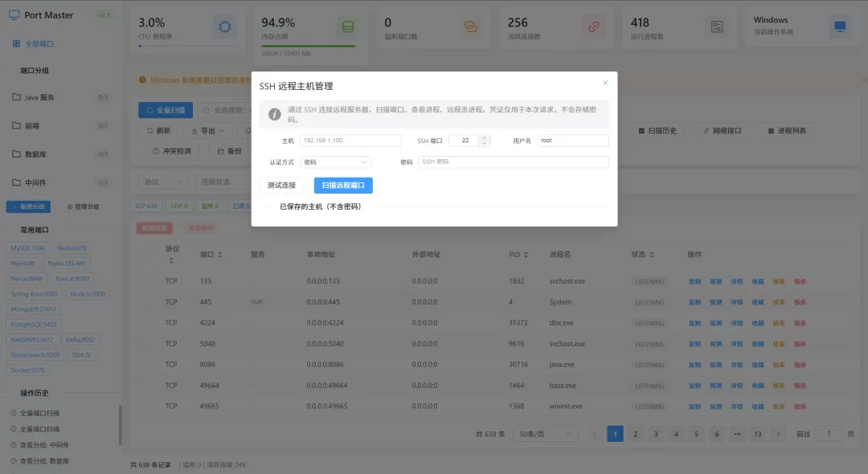Image resolution: width=868 pixels, height=474 pixels.
Task: Open the 认证方式 dropdown
Action: pyautogui.click(x=335, y=162)
